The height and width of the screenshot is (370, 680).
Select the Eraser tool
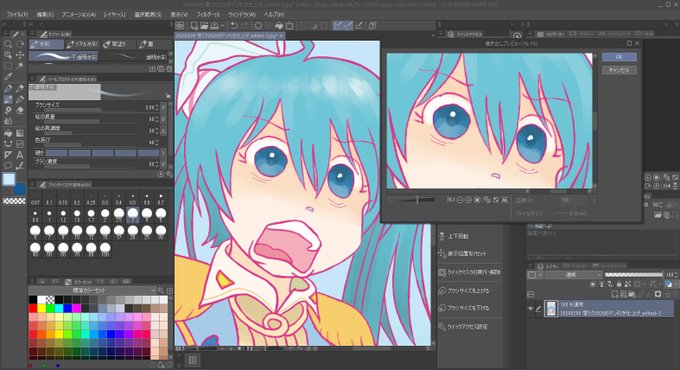(20, 110)
